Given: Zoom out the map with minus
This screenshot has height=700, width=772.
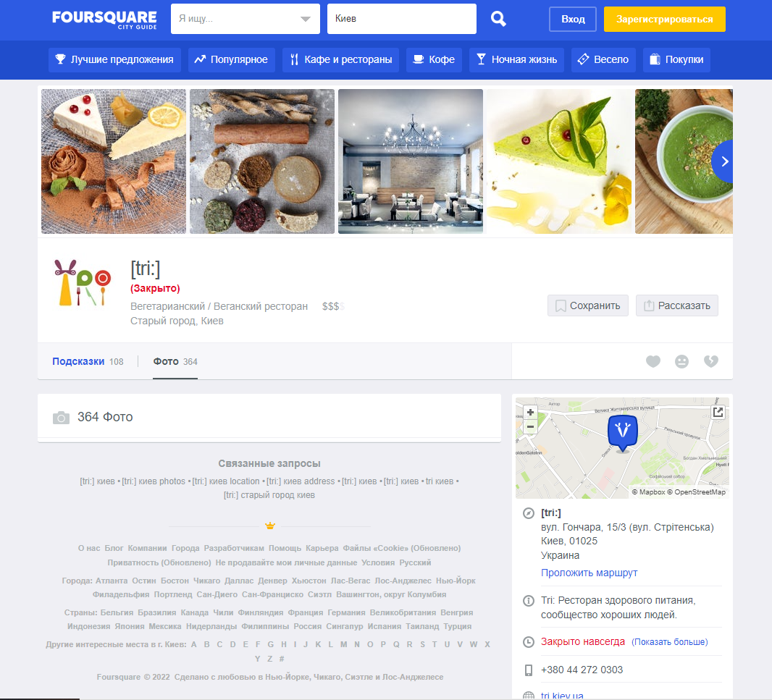Looking at the screenshot, I should (x=530, y=427).
